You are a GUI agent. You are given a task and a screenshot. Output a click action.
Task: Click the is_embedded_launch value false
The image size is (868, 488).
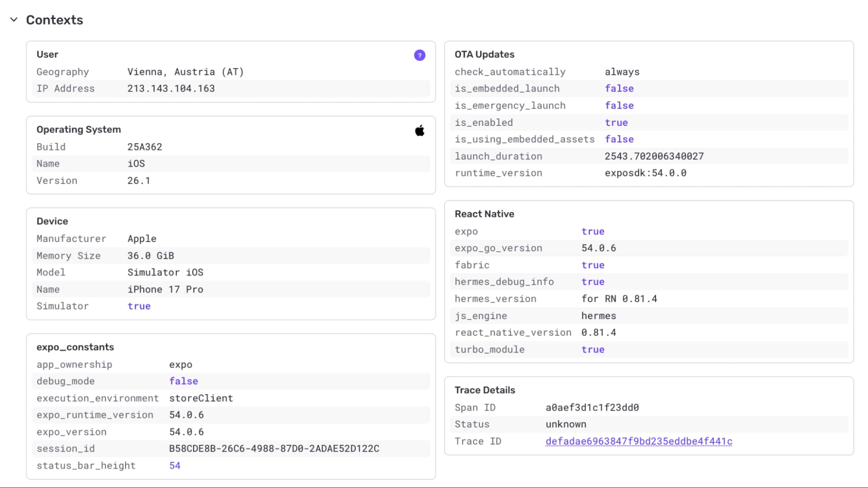[619, 89]
